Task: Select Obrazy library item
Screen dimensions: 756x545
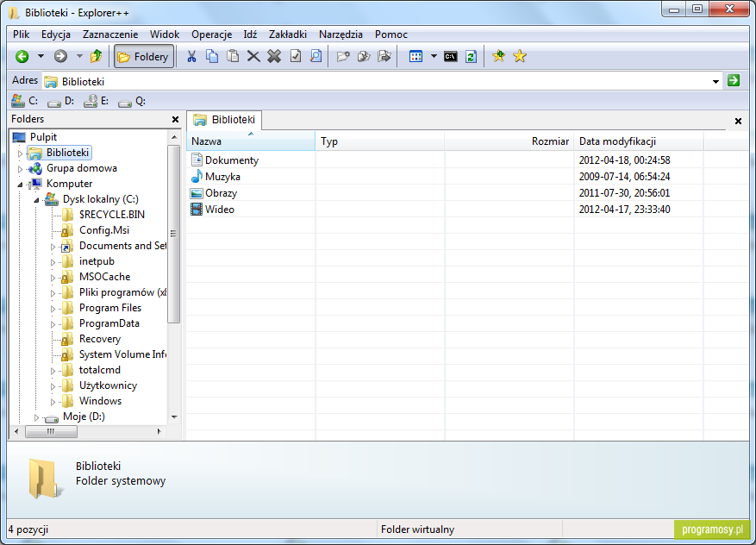Action: (x=214, y=193)
